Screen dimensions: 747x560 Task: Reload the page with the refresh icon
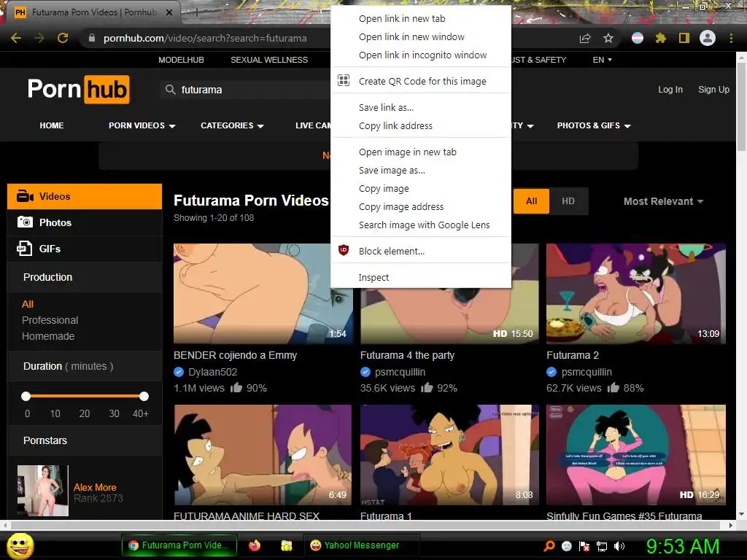point(63,38)
